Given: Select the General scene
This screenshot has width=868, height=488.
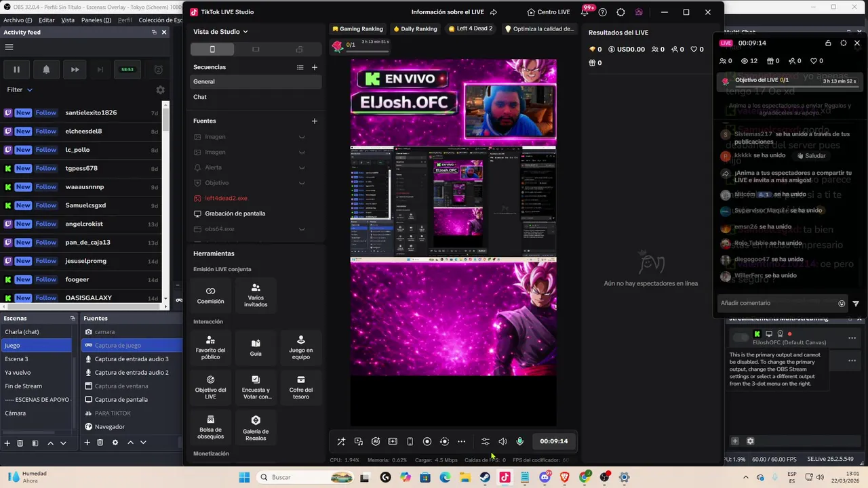Looking at the screenshot, I should (x=256, y=81).
